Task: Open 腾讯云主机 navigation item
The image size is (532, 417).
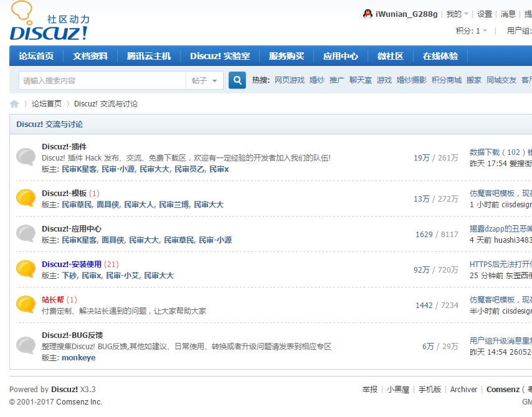Action: point(149,56)
